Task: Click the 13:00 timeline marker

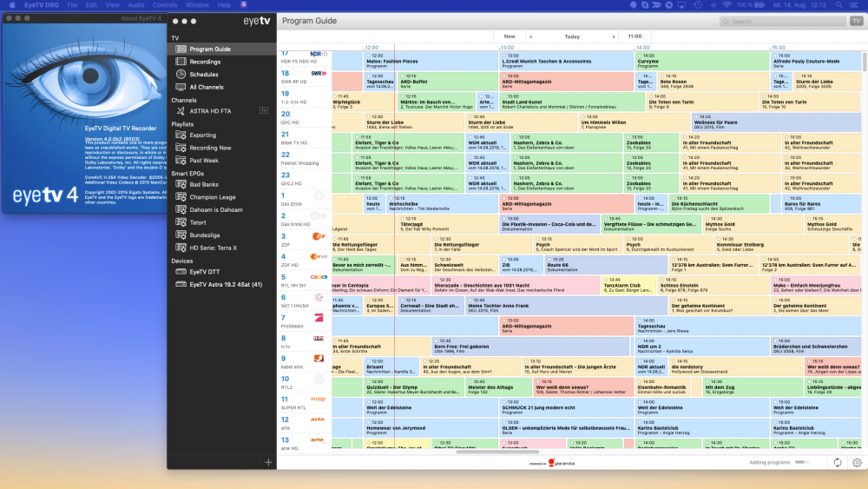Action: click(508, 48)
